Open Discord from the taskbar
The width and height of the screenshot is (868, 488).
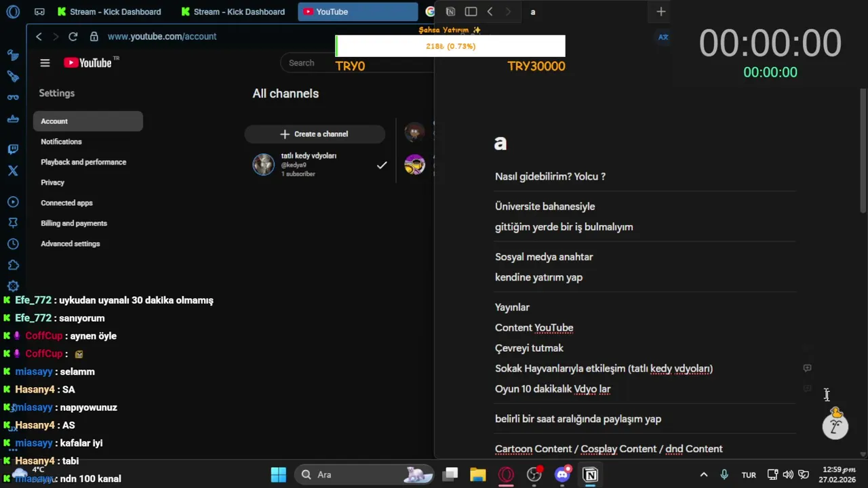pyautogui.click(x=562, y=474)
